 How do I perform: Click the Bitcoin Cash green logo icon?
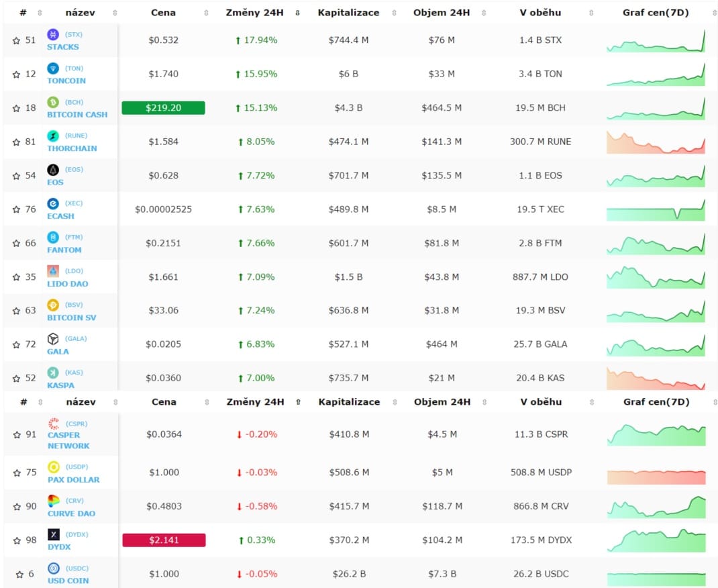pos(53,102)
